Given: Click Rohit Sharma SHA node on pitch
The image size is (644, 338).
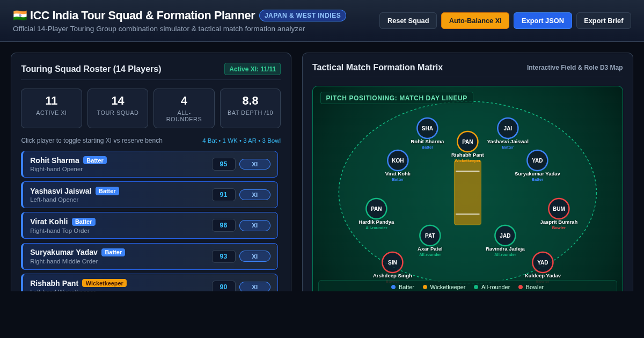Looking at the screenshot, I should pos(427,128).
